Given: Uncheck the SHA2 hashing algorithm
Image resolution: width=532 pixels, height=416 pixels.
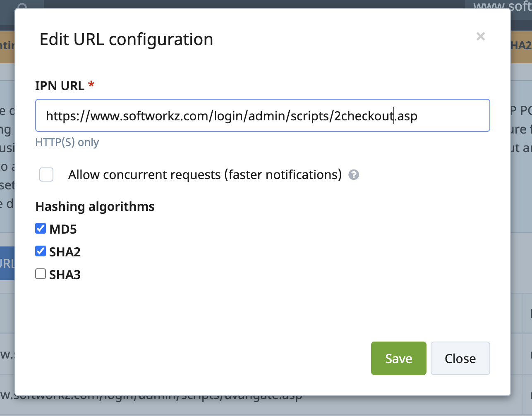Looking at the screenshot, I should click(41, 251).
